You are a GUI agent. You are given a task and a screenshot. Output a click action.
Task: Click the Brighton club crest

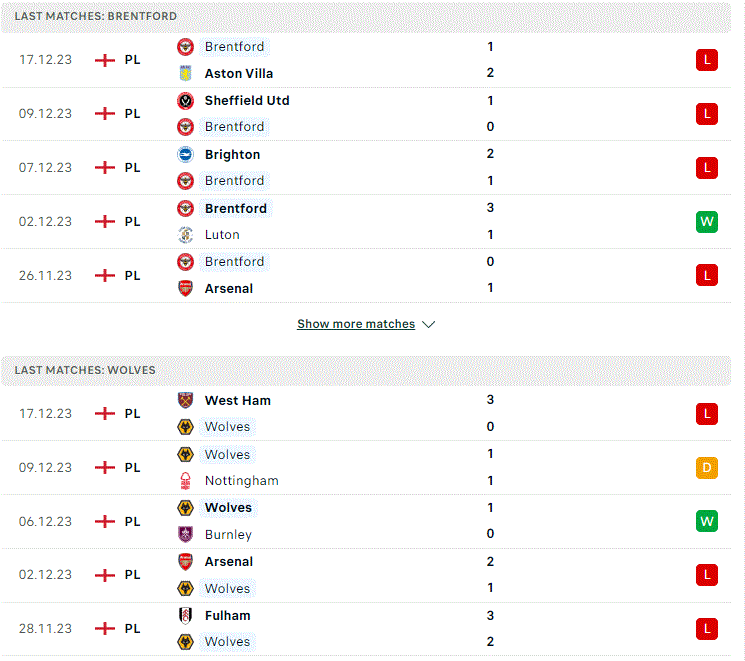pyautogui.click(x=185, y=154)
